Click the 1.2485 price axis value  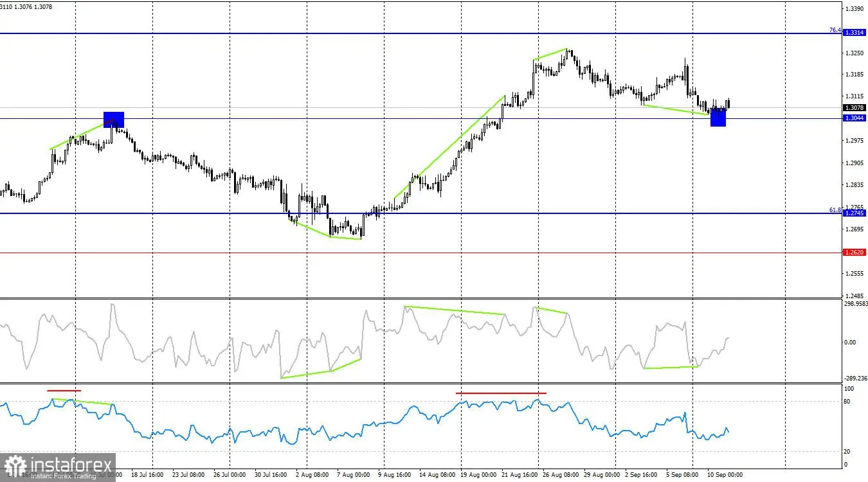856,295
